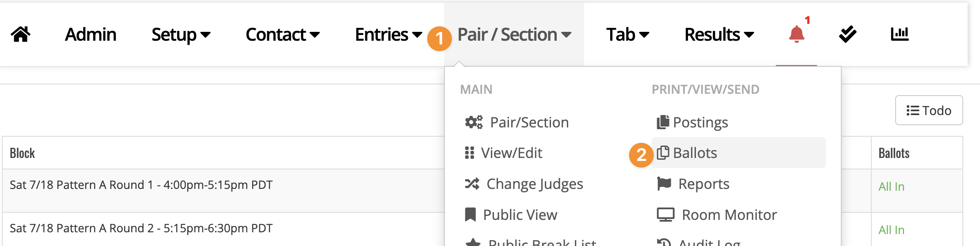This screenshot has width=980, height=246.
Task: Expand the Contact dropdown menu
Action: pyautogui.click(x=282, y=35)
